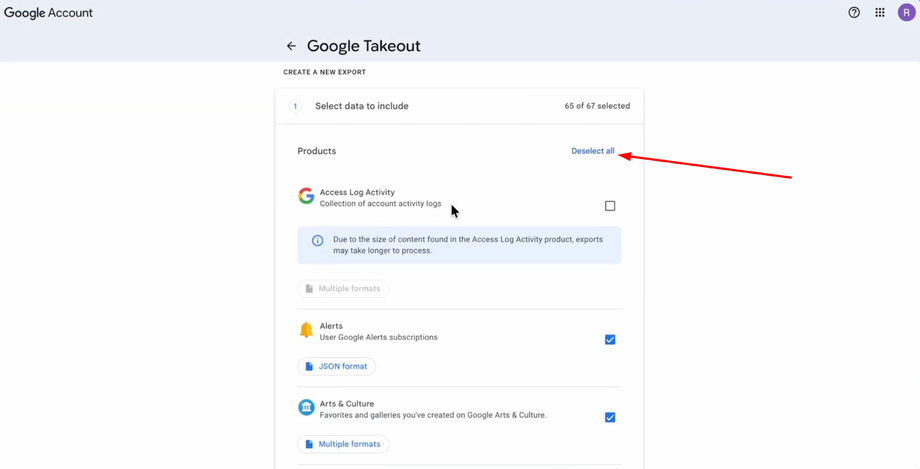Image resolution: width=920 pixels, height=469 pixels.
Task: Click the Favorites and galleries description text
Action: [x=433, y=415]
